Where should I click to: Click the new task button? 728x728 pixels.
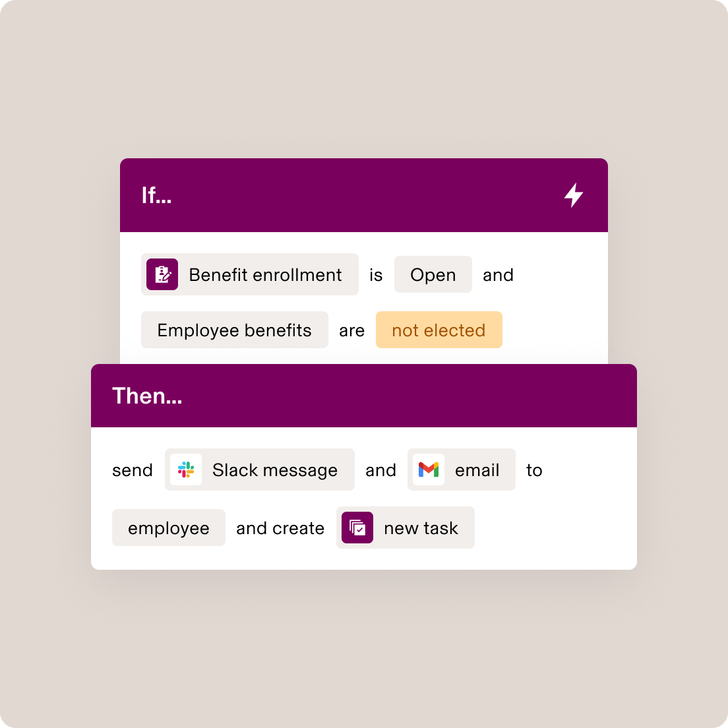[405, 528]
